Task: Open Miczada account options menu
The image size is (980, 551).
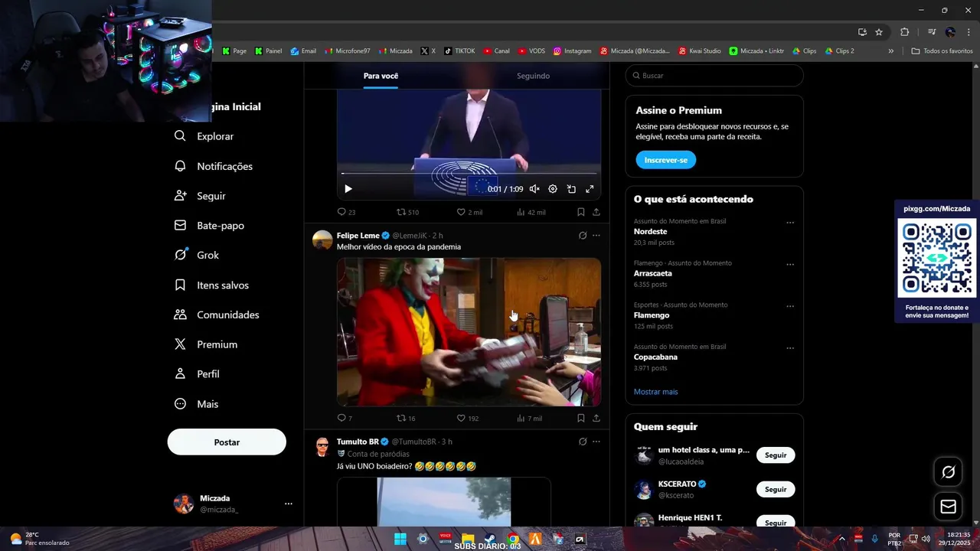Action: (289, 504)
